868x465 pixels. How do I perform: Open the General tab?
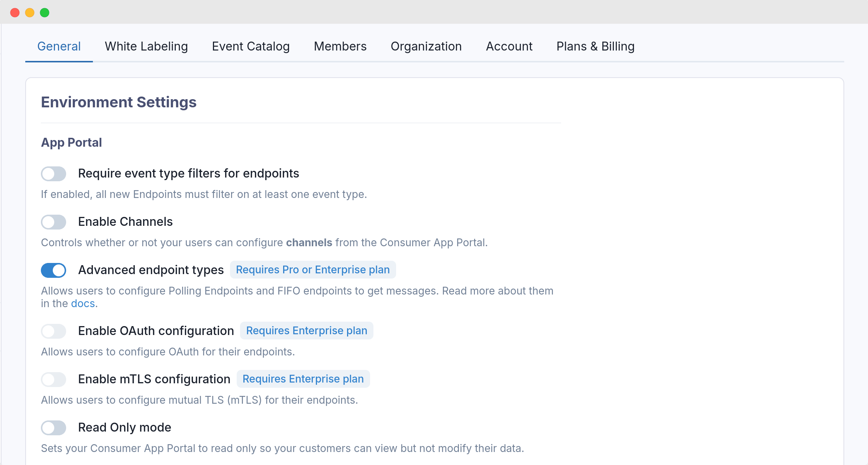tap(59, 46)
